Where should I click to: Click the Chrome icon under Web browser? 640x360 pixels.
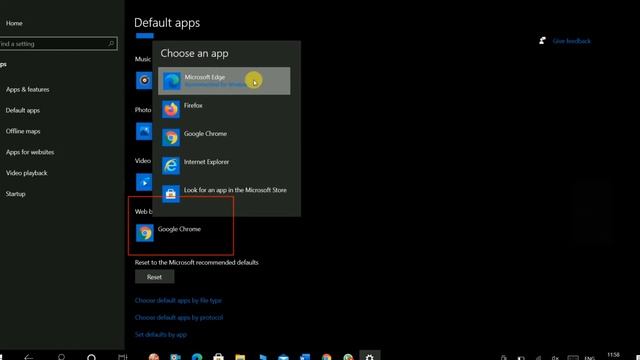(144, 233)
